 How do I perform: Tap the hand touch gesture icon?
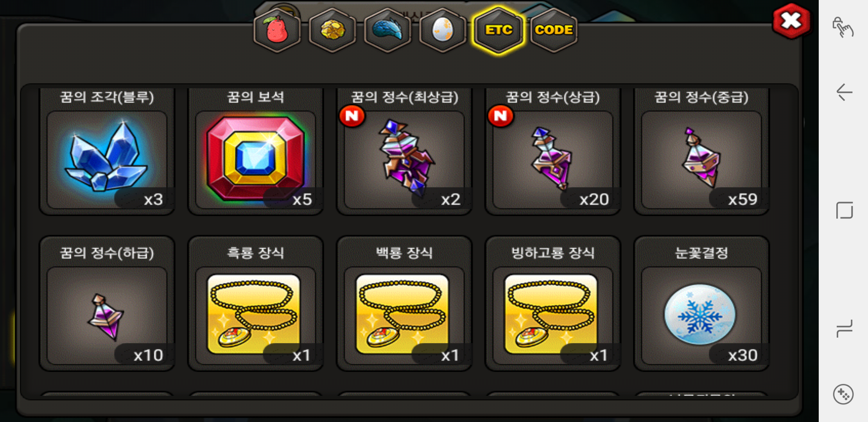(x=843, y=27)
